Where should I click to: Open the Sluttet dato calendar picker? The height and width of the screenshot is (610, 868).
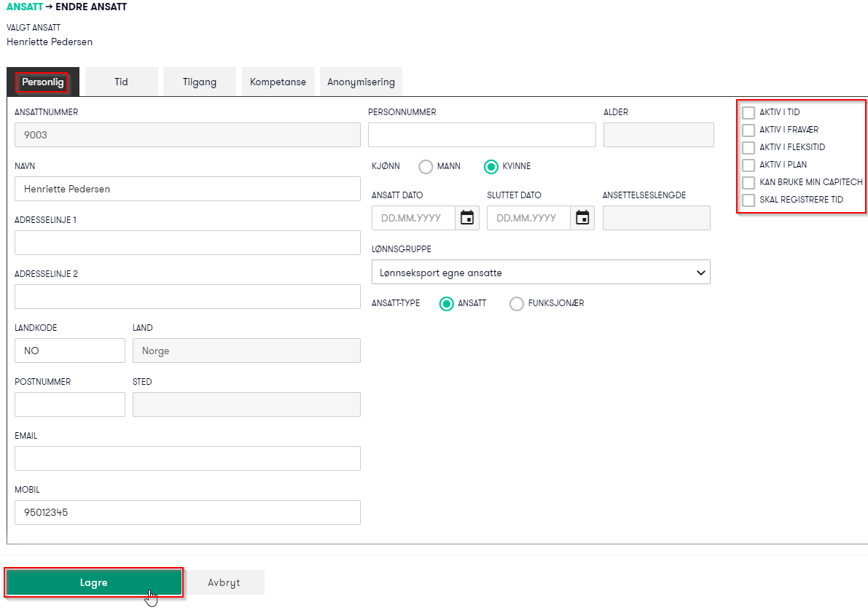click(582, 218)
